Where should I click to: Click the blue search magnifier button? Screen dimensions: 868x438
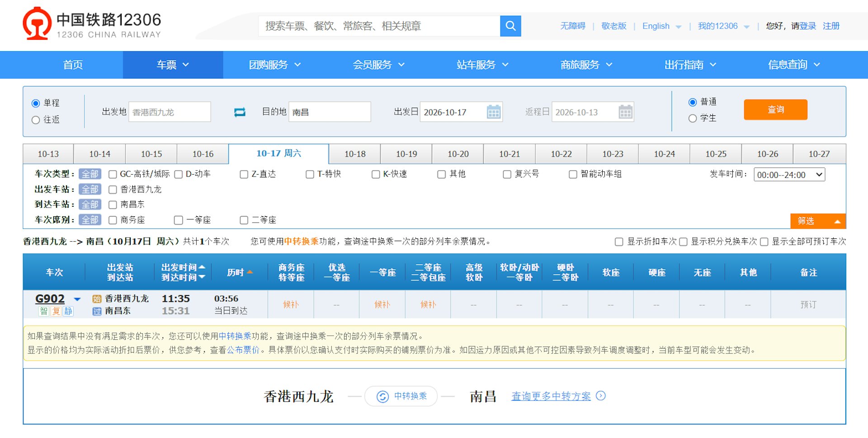point(510,26)
